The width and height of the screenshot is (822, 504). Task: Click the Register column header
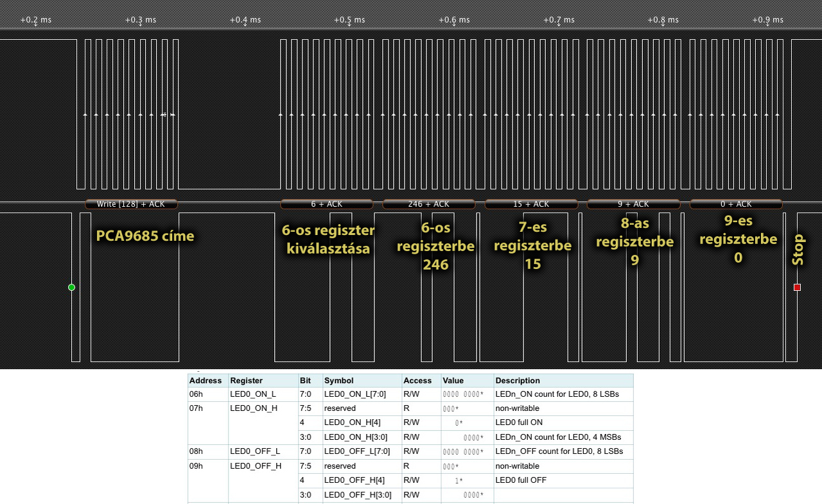263,381
